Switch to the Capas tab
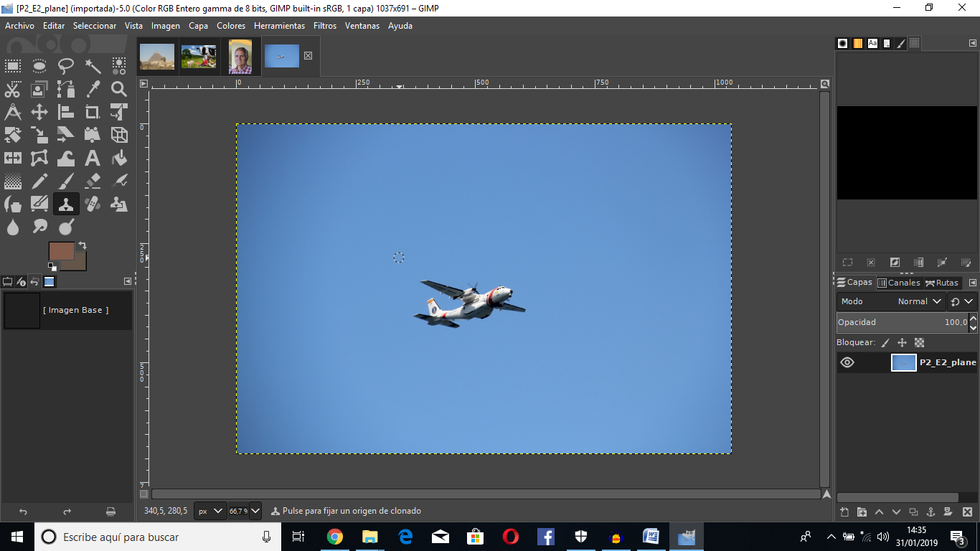 click(854, 283)
